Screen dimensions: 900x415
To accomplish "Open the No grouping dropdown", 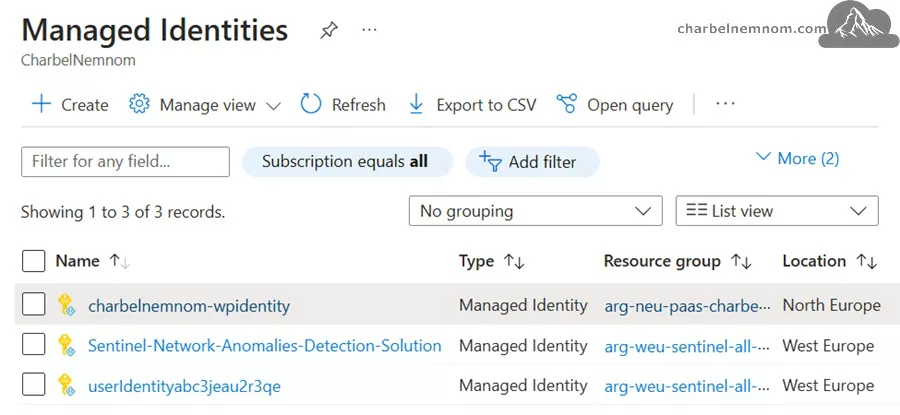I will (x=536, y=211).
